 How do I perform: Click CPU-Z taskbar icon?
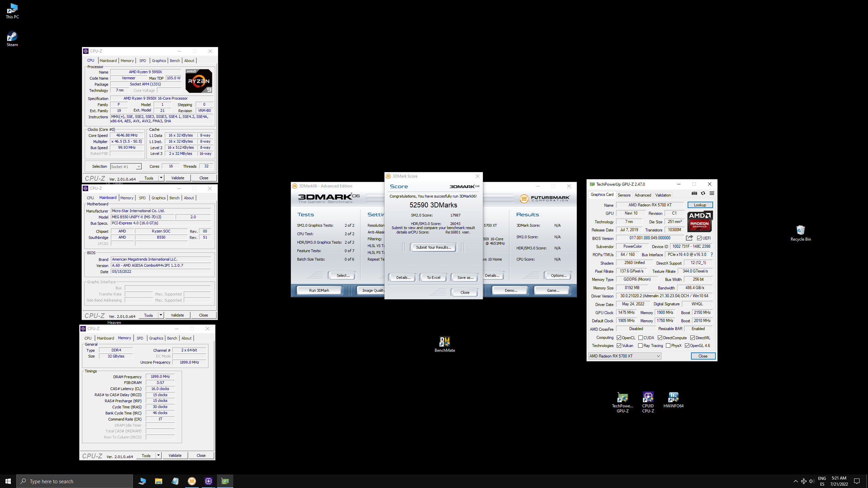[x=209, y=481]
